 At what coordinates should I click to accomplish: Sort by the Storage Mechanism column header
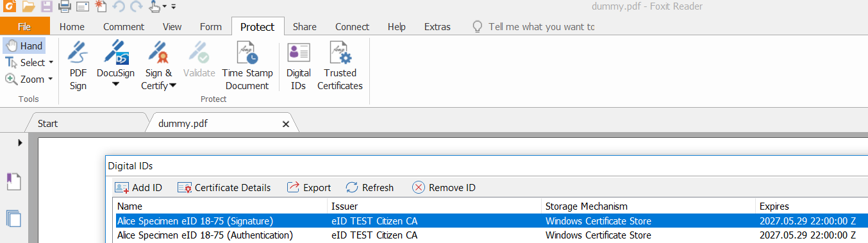pos(648,206)
